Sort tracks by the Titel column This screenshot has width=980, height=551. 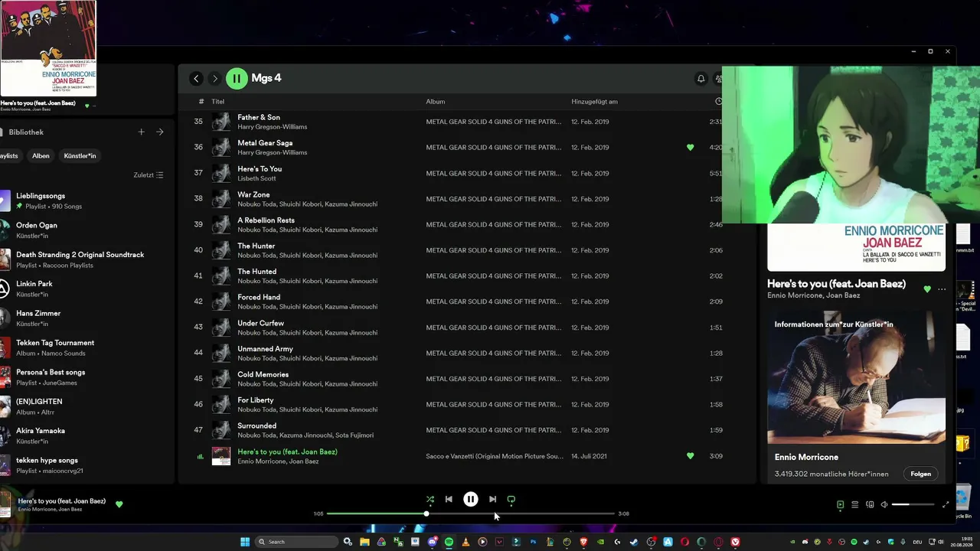click(x=218, y=102)
